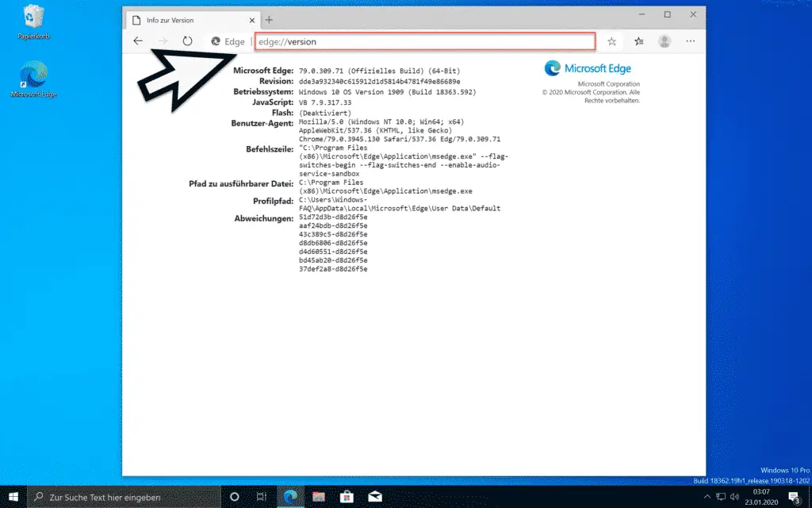This screenshot has height=508, width=812.
Task: Open File Explorer from the taskbar
Action: [x=319, y=497]
